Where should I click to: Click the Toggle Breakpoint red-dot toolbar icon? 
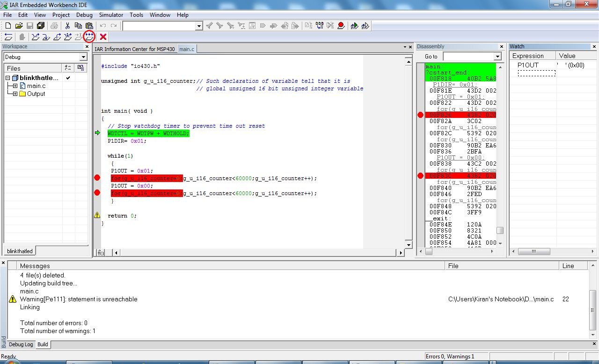(x=341, y=26)
